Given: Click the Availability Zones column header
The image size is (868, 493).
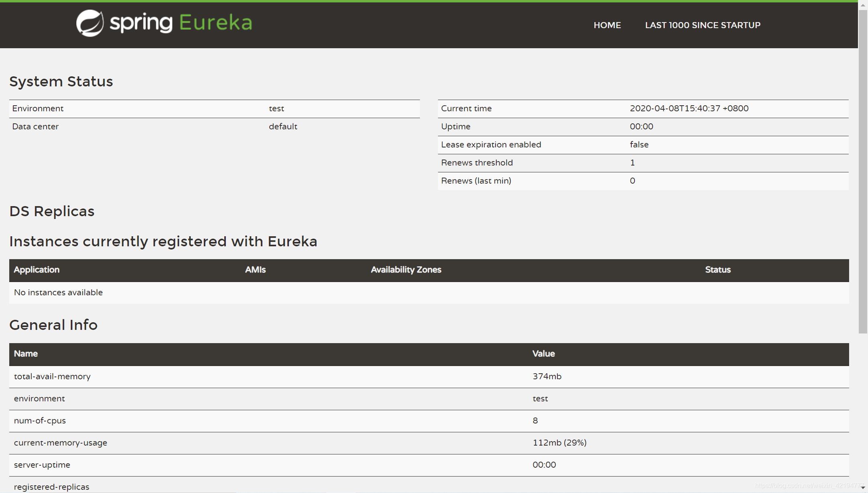Looking at the screenshot, I should tap(406, 270).
